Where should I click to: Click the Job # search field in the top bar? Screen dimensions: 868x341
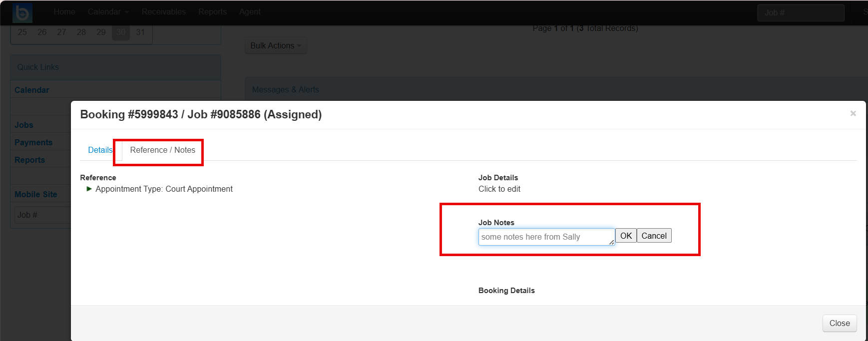tap(801, 12)
